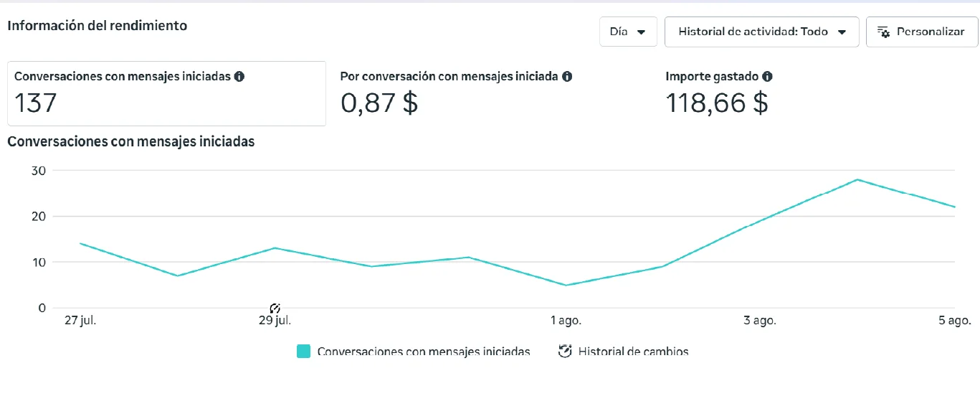Image resolution: width=980 pixels, height=419 pixels.
Task: Click the chart line's lowest point near 1 ago.
Action: 566,285
